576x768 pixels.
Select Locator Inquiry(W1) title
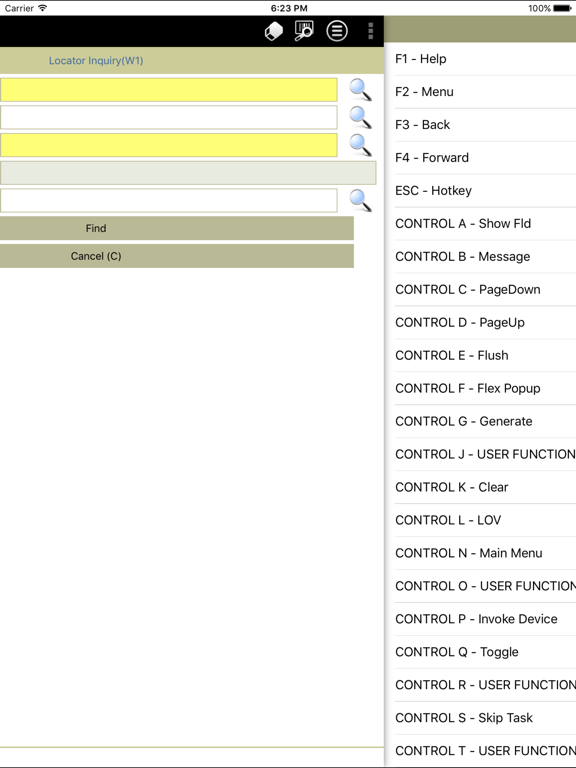coord(96,61)
